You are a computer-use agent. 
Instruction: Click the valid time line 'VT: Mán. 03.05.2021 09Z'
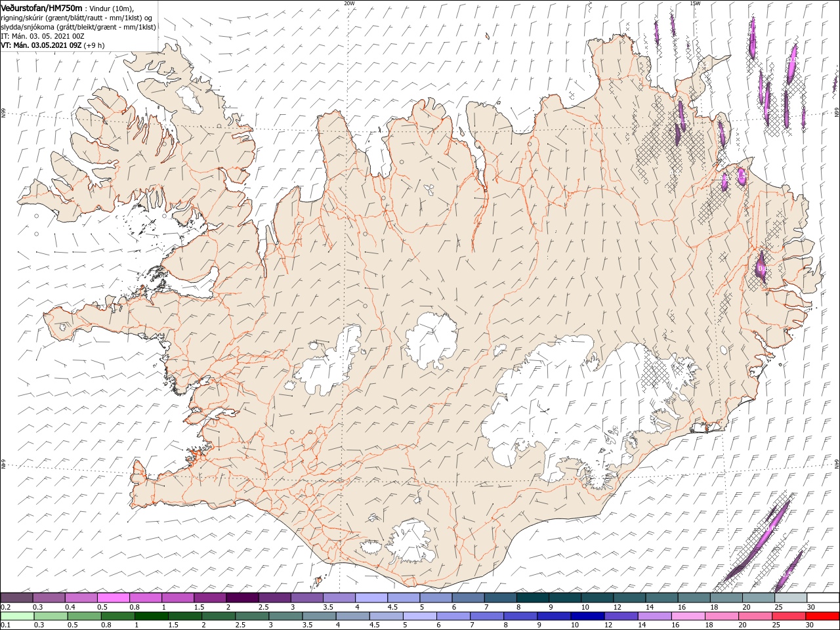[x=41, y=45]
